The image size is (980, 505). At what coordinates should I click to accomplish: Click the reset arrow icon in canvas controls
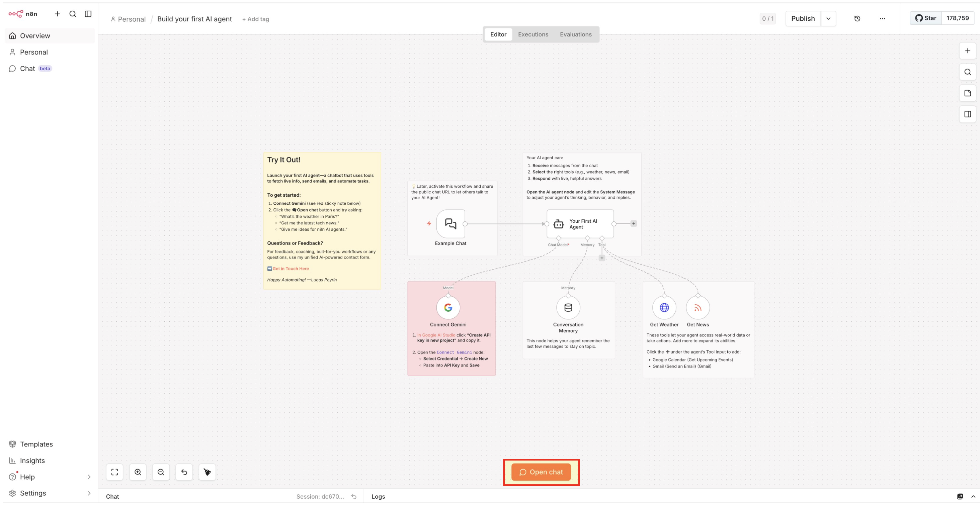pos(184,472)
